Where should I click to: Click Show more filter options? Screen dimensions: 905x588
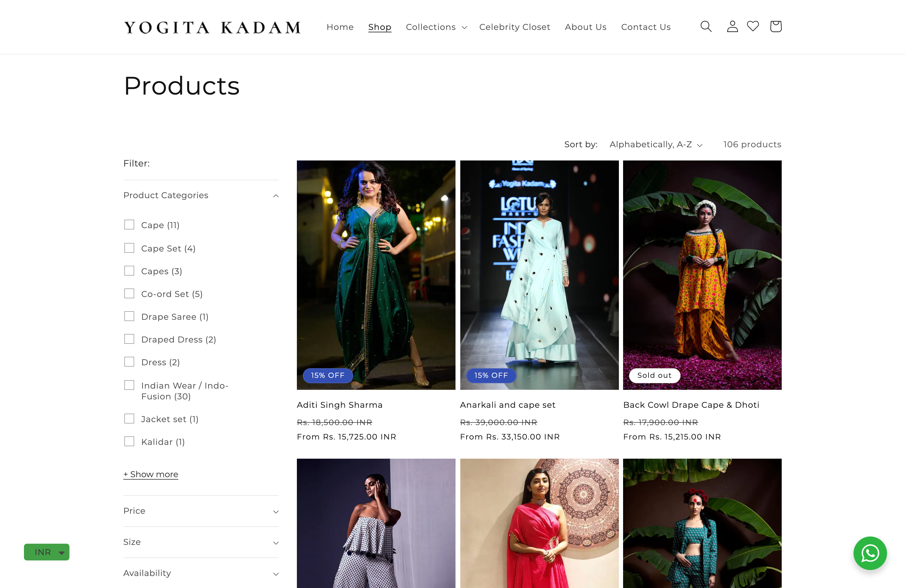point(151,474)
